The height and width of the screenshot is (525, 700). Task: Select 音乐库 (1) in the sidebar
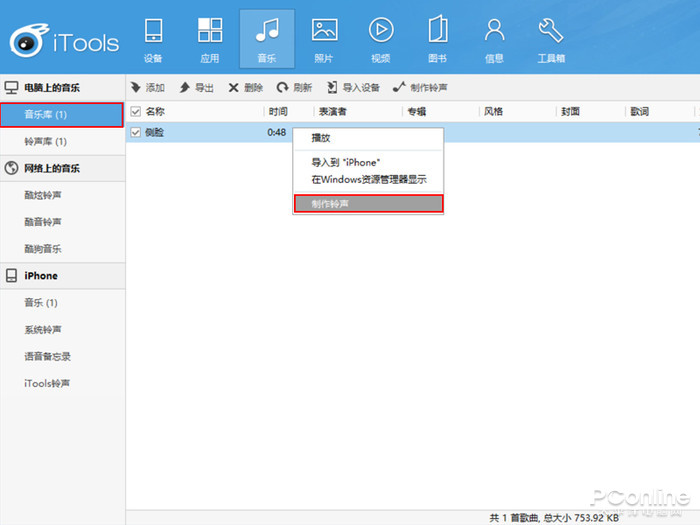62,115
